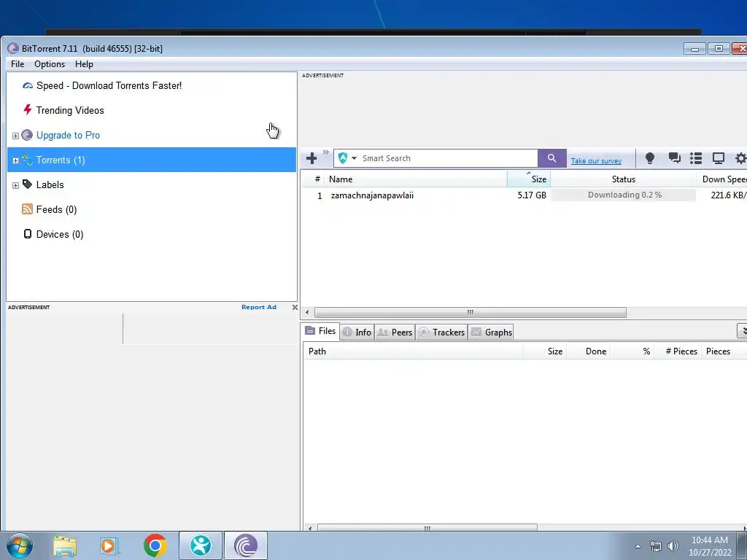This screenshot has width=747, height=560.
Task: Select Speed - Download Torrents Faster
Action: point(109,86)
